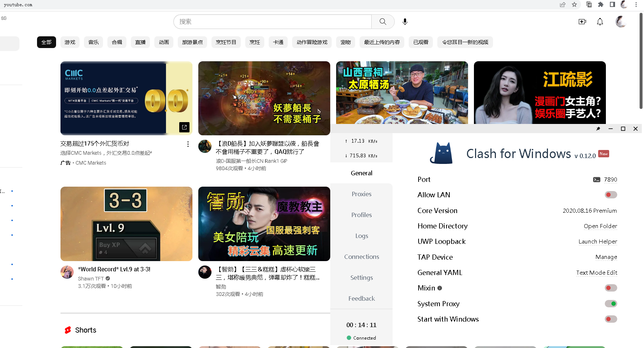Click Open Folder for Home Directory
The width and height of the screenshot is (644, 348).
click(600, 226)
